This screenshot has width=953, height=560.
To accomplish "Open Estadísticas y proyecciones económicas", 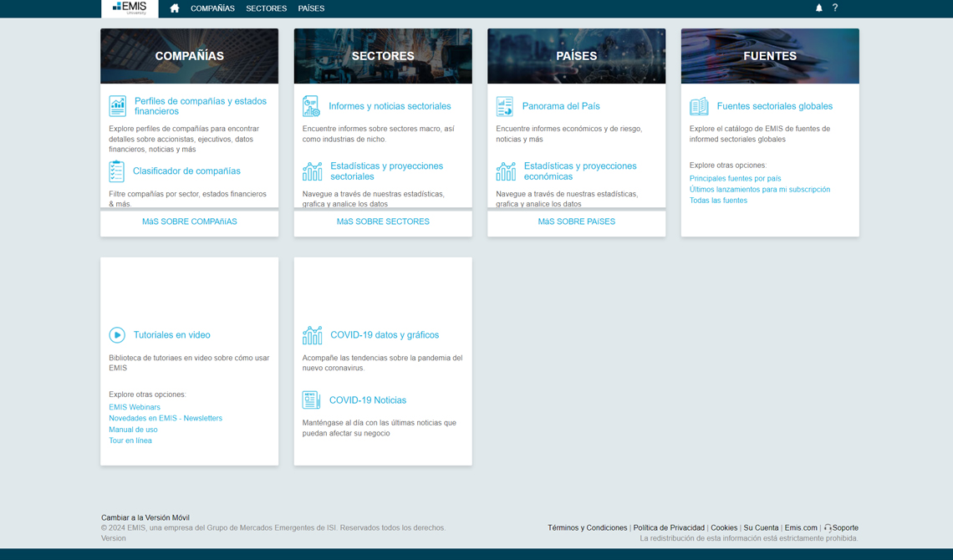I will (x=580, y=171).
